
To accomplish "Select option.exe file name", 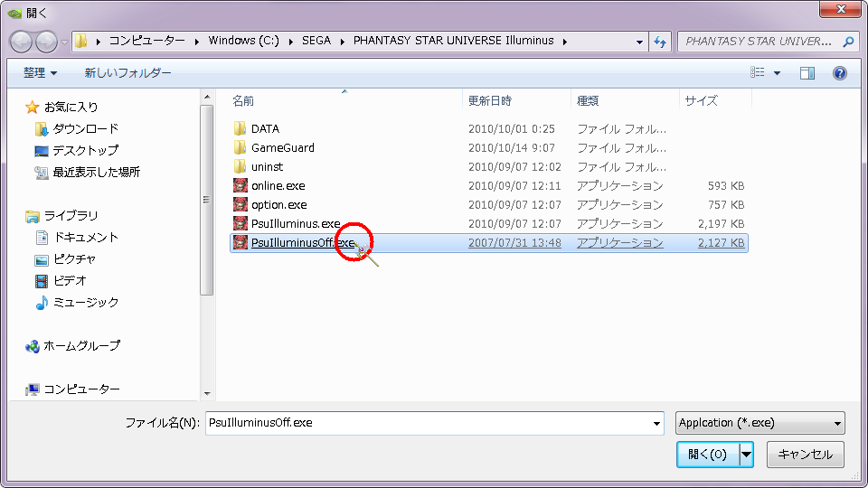I will [279, 205].
